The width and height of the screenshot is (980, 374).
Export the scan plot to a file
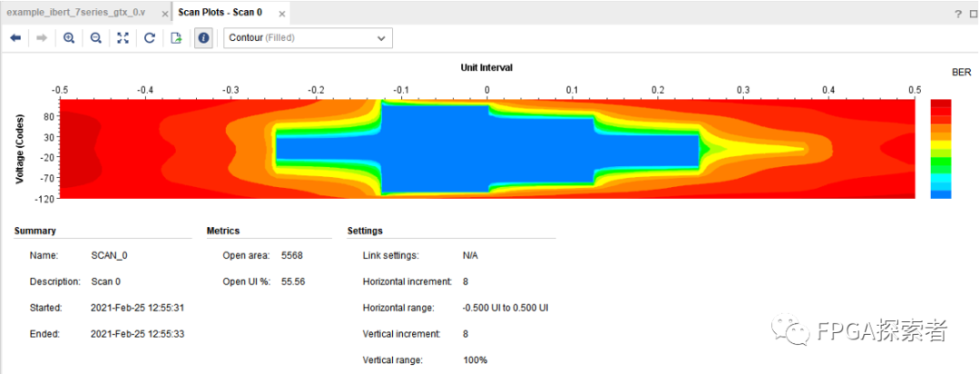pos(176,38)
